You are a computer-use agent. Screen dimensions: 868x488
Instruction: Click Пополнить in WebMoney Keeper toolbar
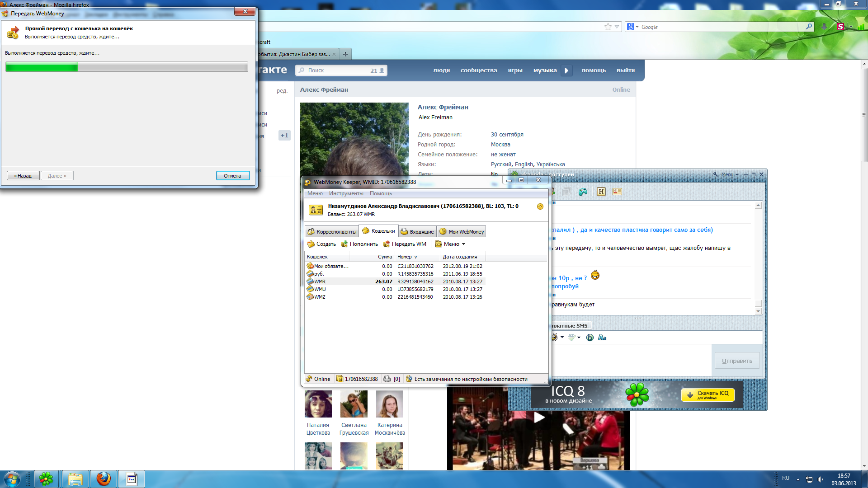[x=359, y=244]
